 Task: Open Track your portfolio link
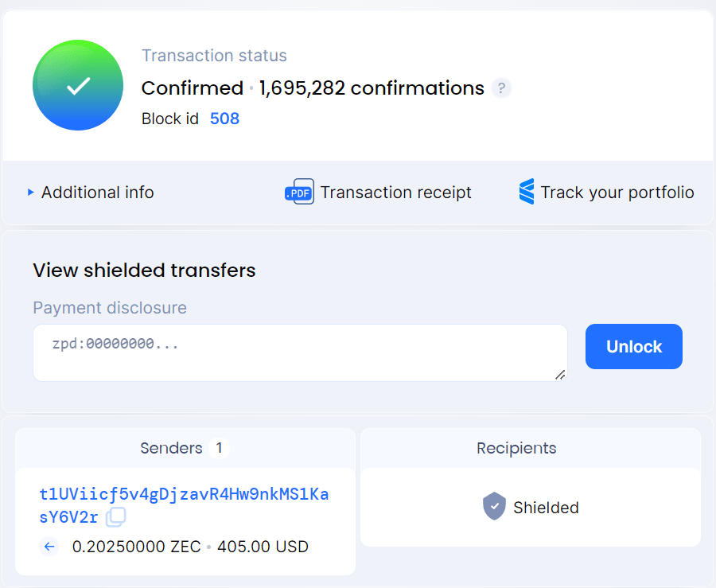point(617,193)
